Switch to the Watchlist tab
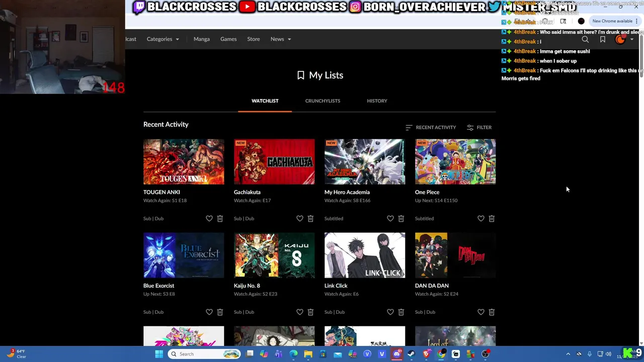Screen dimensions: 644x362 tap(265, 101)
